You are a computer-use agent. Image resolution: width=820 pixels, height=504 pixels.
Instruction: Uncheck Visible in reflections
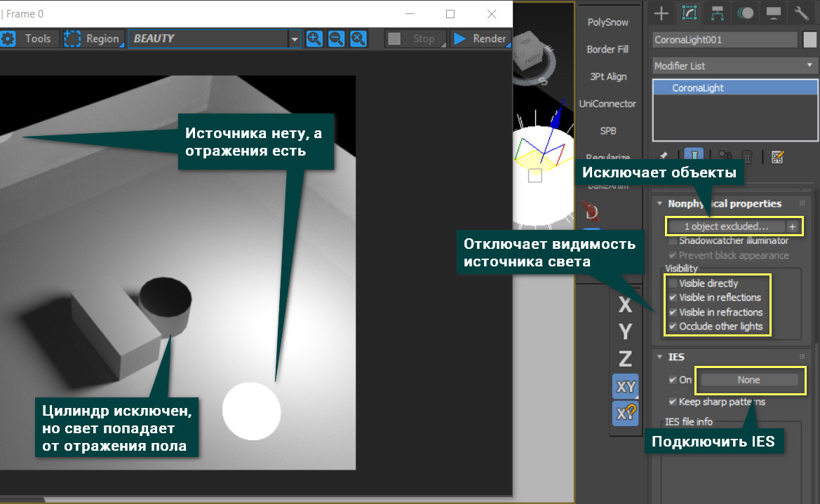point(673,298)
